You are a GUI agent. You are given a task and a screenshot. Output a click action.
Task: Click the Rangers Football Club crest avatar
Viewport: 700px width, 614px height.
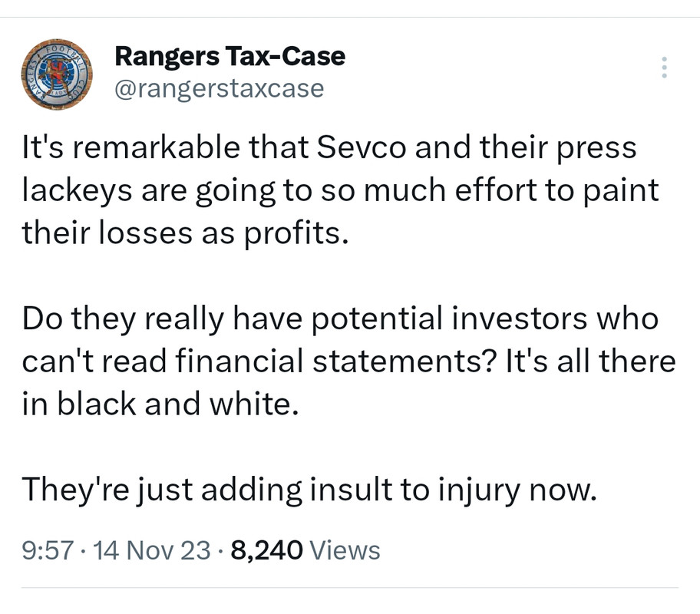[x=54, y=74]
